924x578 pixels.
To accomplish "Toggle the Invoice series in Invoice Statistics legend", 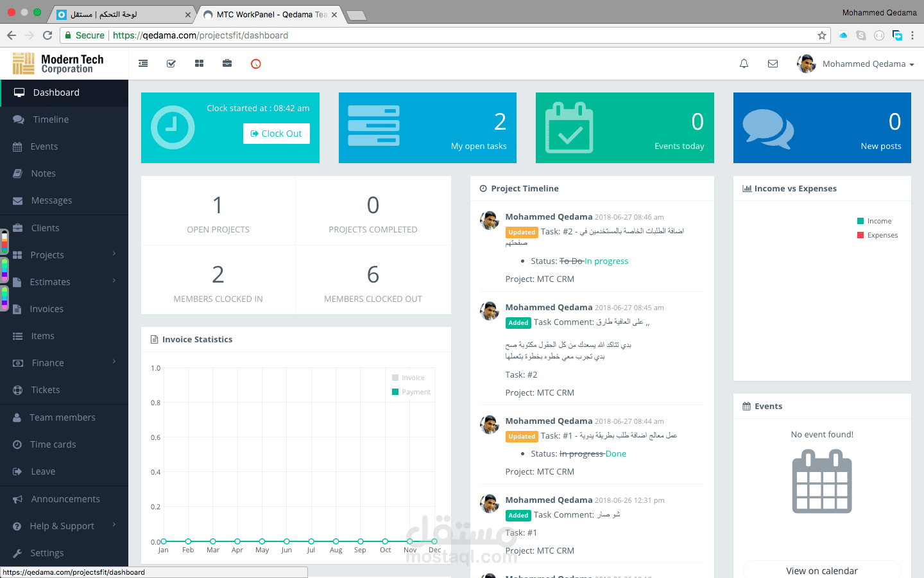I will pyautogui.click(x=409, y=378).
